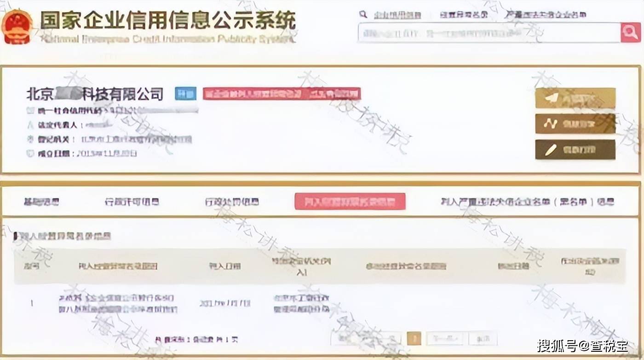Switch to the 基础信息 tab

41,202
